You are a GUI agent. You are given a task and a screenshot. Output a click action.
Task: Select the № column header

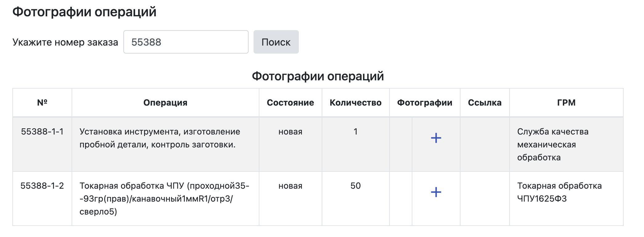coord(42,102)
